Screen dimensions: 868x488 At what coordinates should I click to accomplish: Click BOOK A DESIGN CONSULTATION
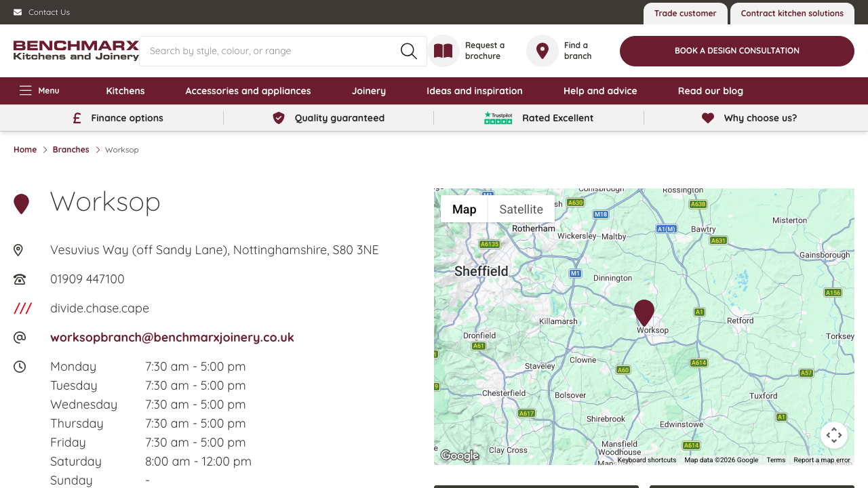click(736, 51)
